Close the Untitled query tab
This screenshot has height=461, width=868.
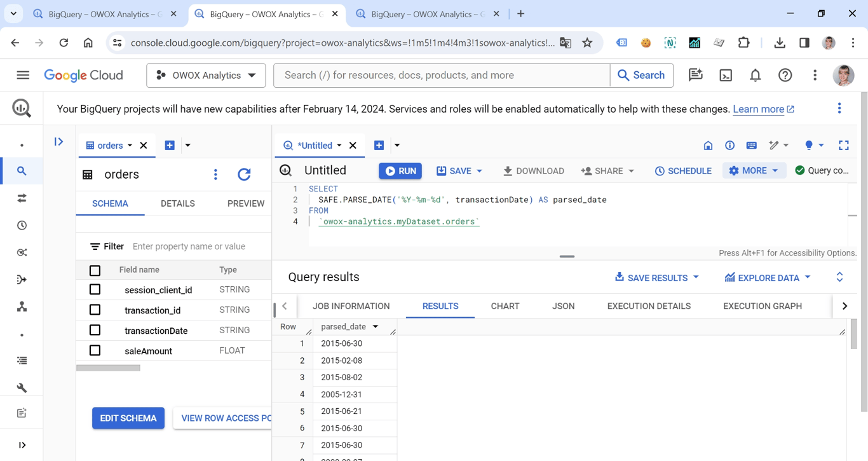pyautogui.click(x=353, y=146)
